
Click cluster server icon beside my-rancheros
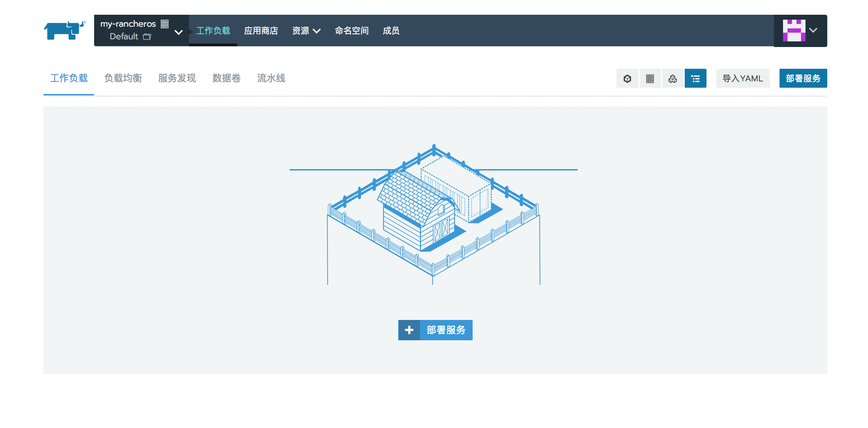coord(165,24)
